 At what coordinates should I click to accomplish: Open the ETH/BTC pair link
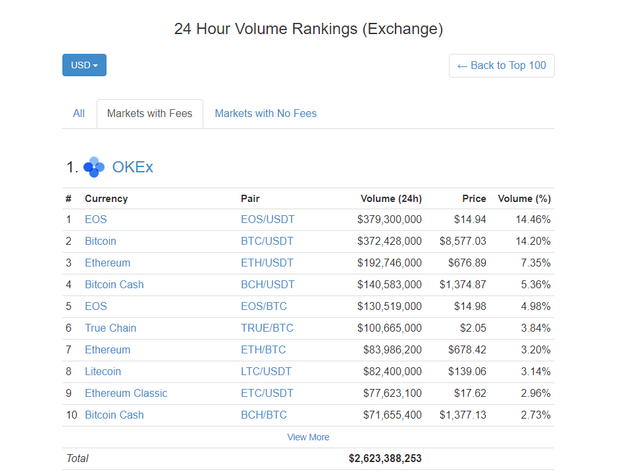point(263,350)
